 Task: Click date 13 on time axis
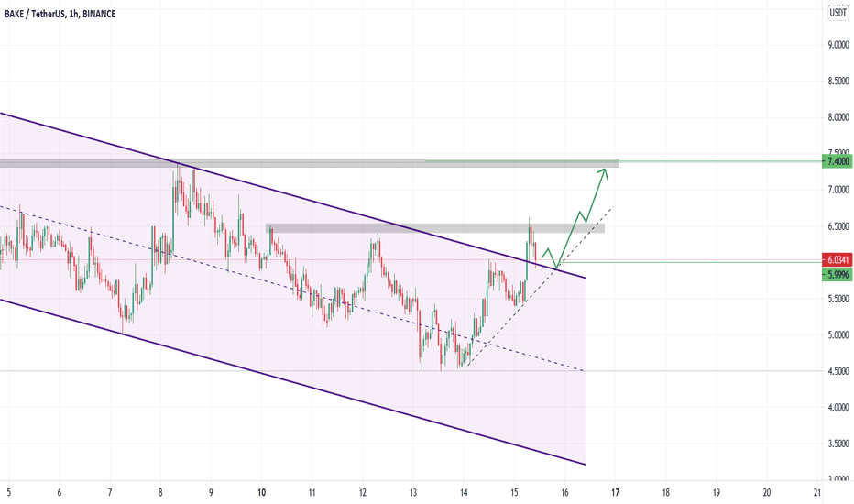[413, 493]
